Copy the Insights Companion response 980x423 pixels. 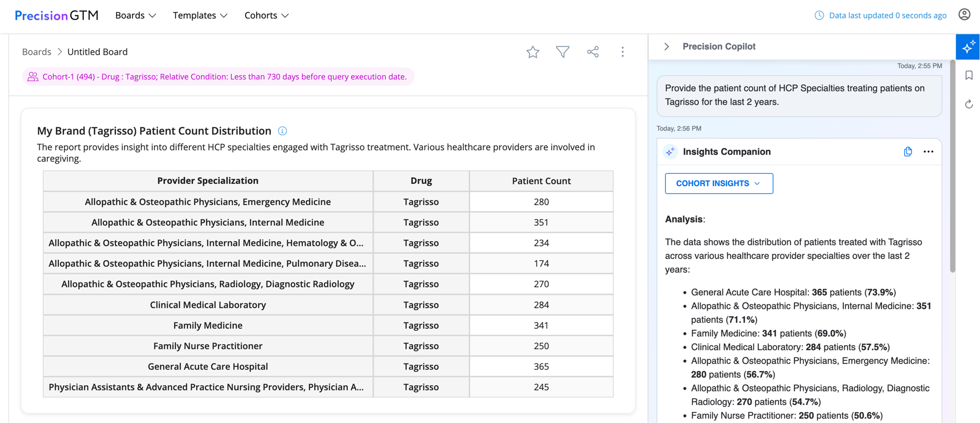tap(908, 151)
